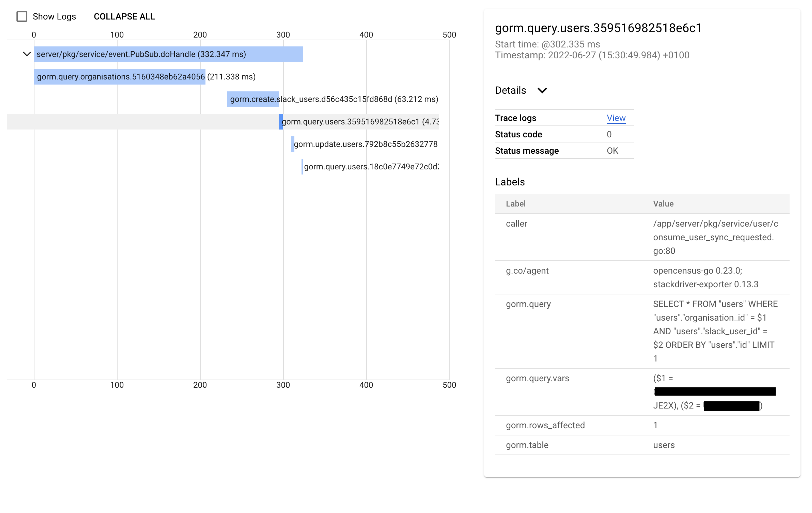The width and height of the screenshot is (812, 513).
Task: Open the Trace logs View link
Action: click(616, 118)
